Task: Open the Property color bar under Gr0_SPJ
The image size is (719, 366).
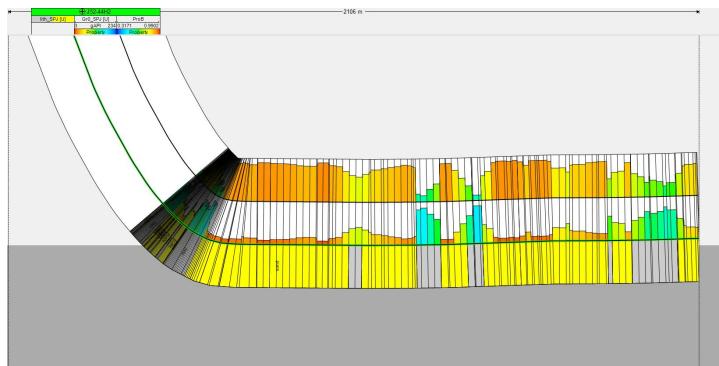Action: pos(95,32)
